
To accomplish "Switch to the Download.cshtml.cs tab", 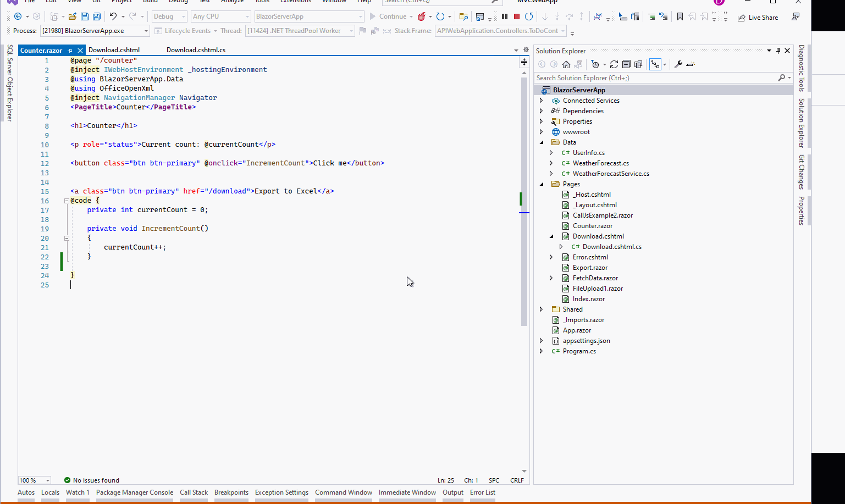I will coord(196,50).
